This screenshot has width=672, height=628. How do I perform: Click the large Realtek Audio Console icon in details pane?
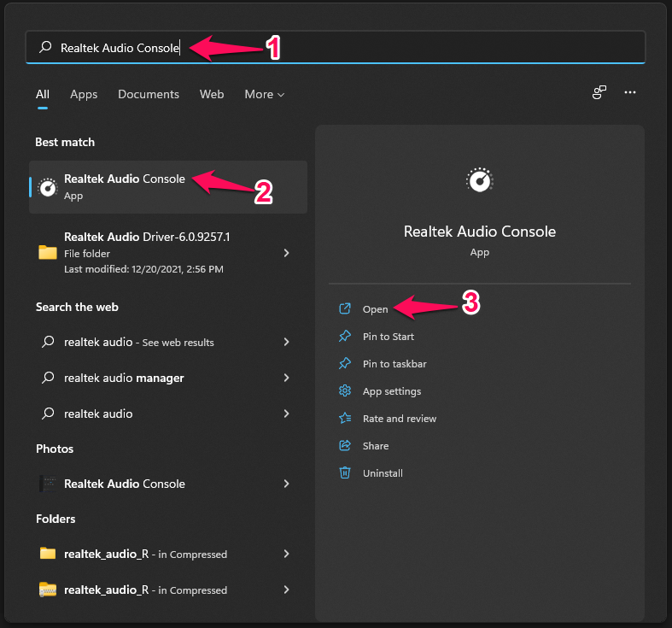tap(479, 180)
